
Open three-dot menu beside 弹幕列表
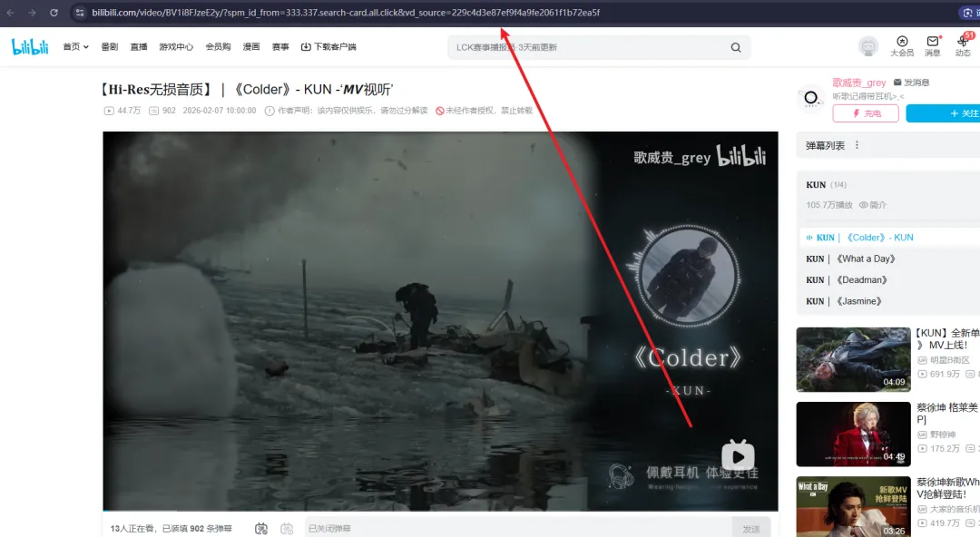[x=857, y=145]
